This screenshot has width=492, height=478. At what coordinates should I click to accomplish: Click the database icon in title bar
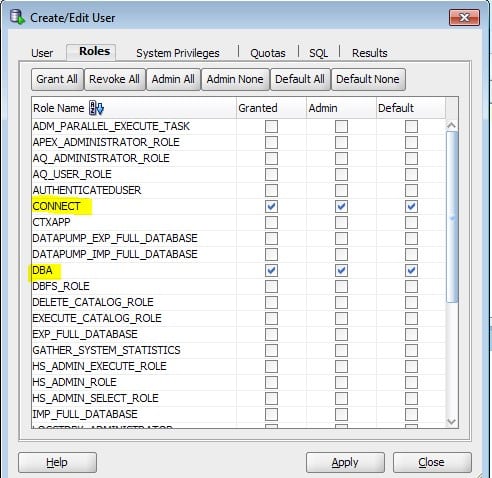click(x=17, y=17)
